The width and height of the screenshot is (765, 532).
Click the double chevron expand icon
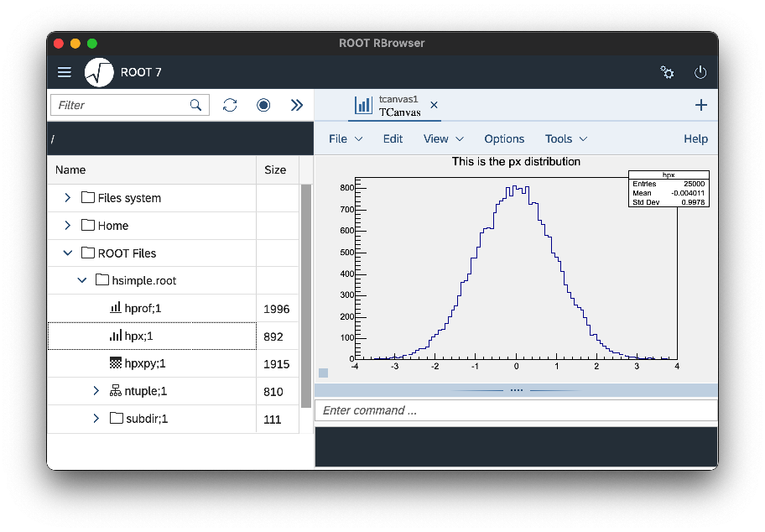[x=296, y=105]
